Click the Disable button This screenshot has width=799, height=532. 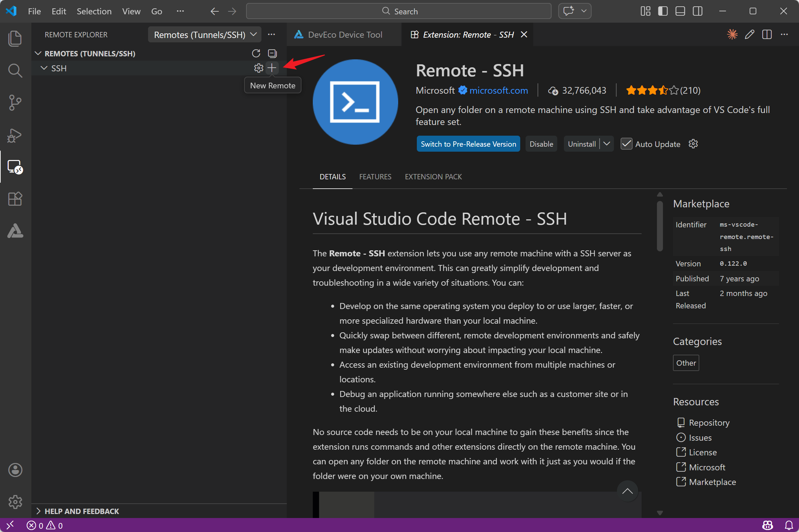point(541,144)
